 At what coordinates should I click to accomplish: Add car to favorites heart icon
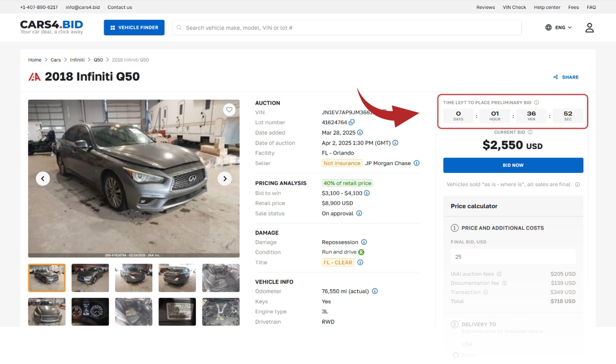pyautogui.click(x=229, y=110)
